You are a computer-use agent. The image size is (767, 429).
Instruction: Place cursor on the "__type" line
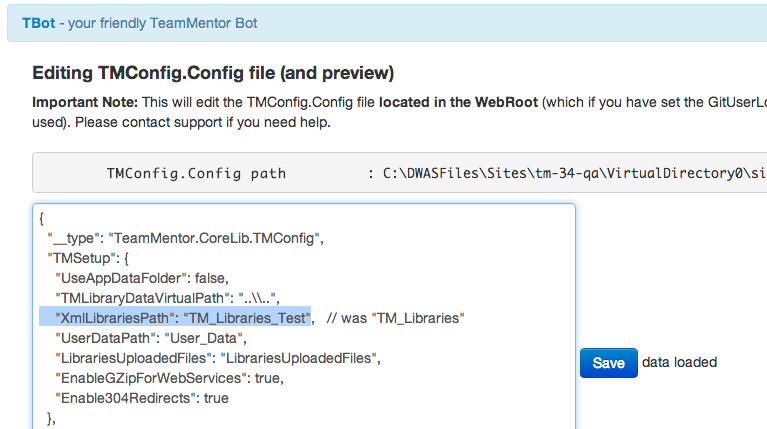(188, 238)
